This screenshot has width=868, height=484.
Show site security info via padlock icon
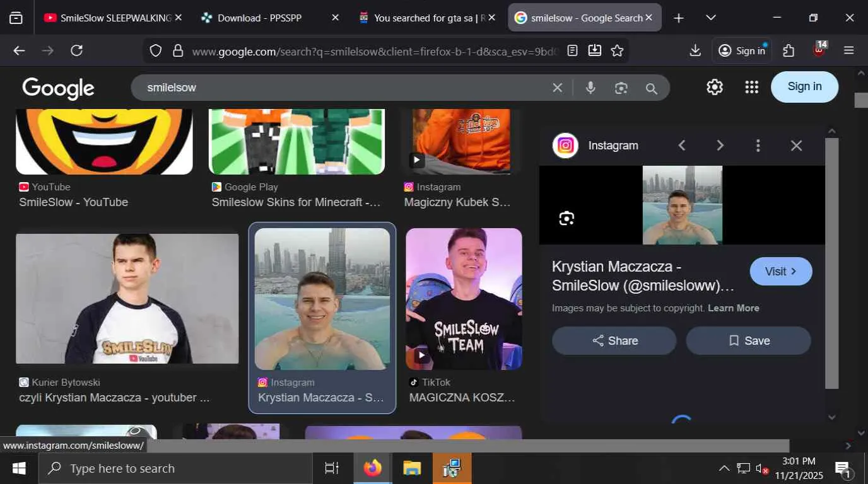tap(178, 50)
